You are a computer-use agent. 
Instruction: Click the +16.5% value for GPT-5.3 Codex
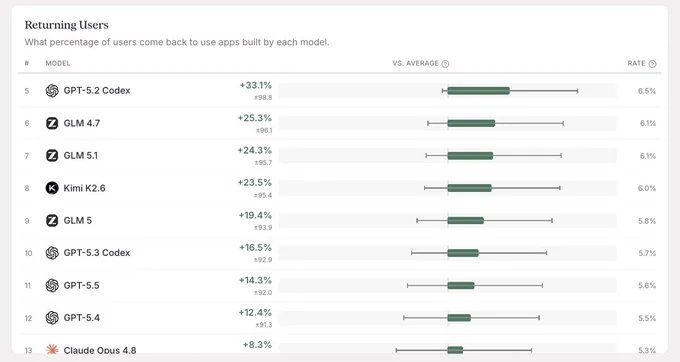[x=255, y=248]
